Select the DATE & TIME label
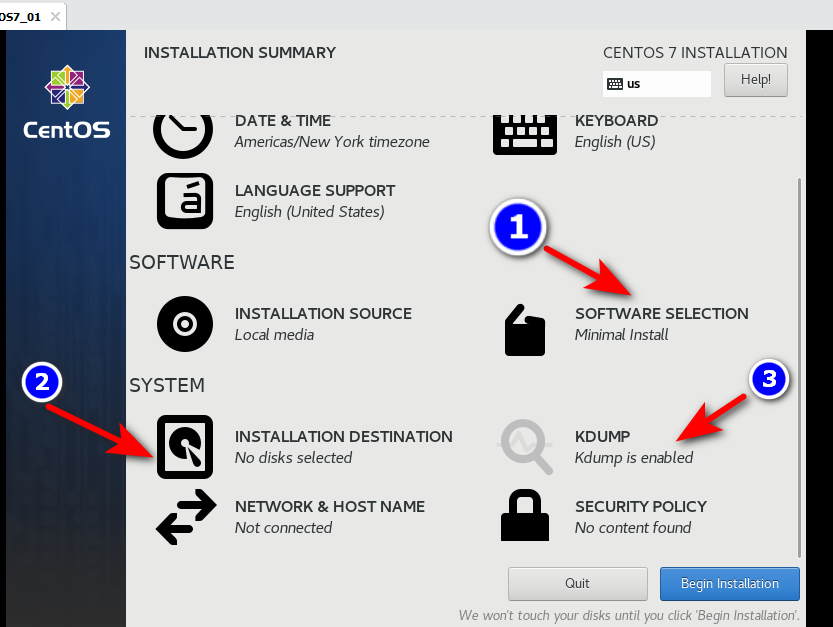 pyautogui.click(x=283, y=121)
